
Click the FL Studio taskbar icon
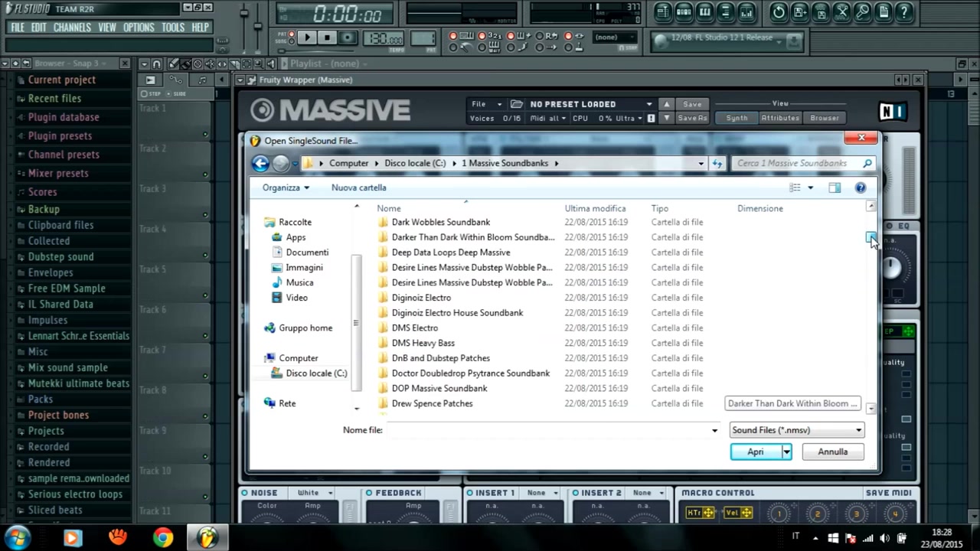[207, 538]
